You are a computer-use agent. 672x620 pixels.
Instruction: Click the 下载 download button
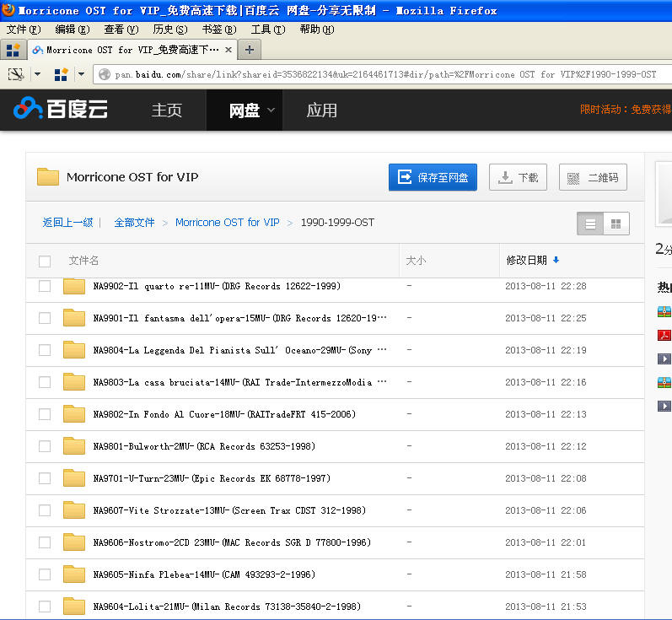pyautogui.click(x=519, y=177)
